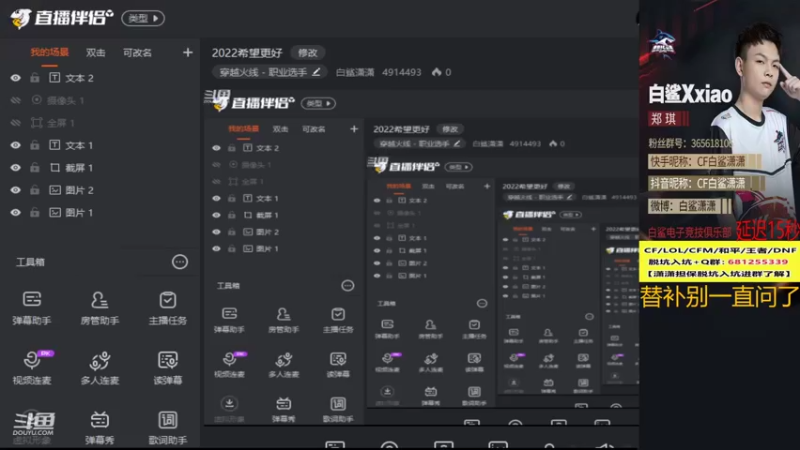Select the 全屏 1 source row name
The height and width of the screenshot is (450, 800).
[61, 123]
